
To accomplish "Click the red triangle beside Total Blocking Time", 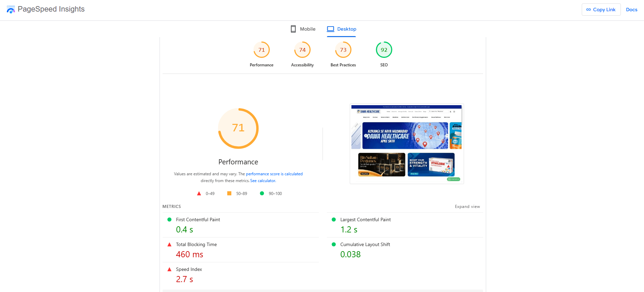I will point(169,245).
